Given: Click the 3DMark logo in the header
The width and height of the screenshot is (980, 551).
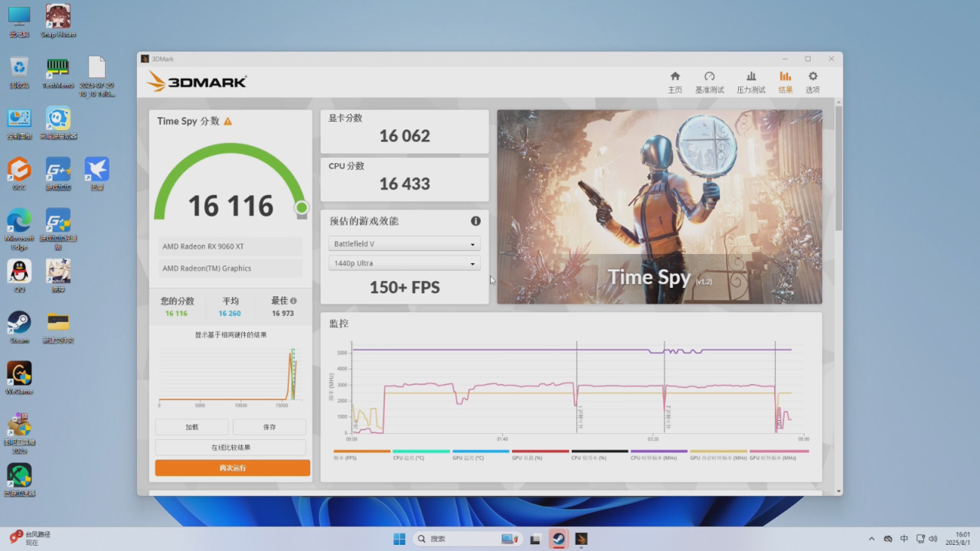Looking at the screenshot, I should point(197,81).
